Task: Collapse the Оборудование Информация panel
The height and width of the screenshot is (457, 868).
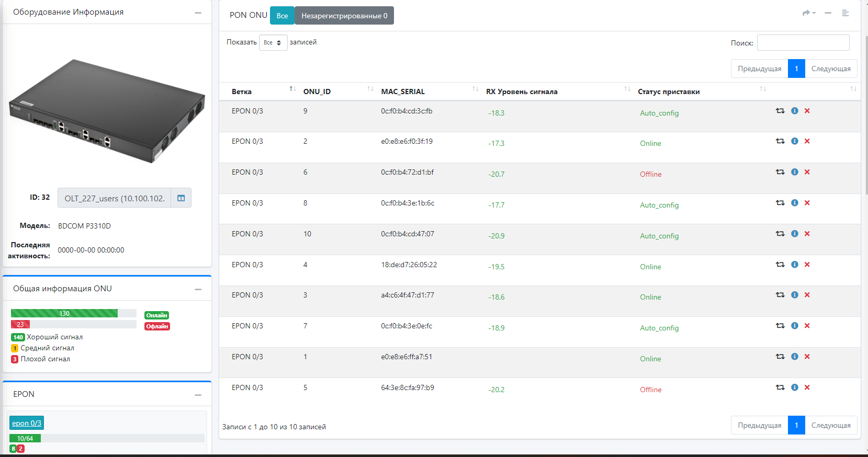Action: 198,13
